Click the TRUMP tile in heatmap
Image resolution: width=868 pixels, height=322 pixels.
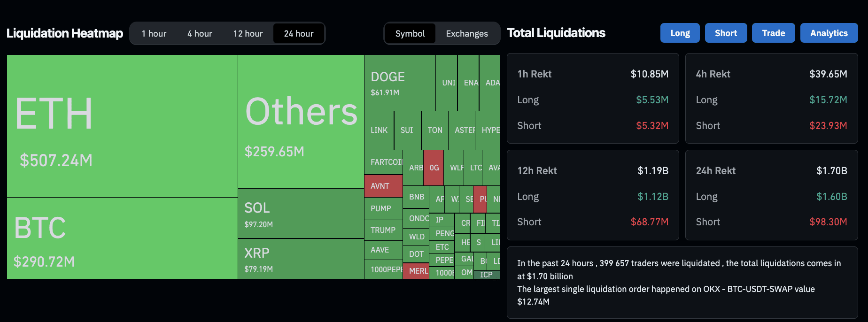(383, 230)
